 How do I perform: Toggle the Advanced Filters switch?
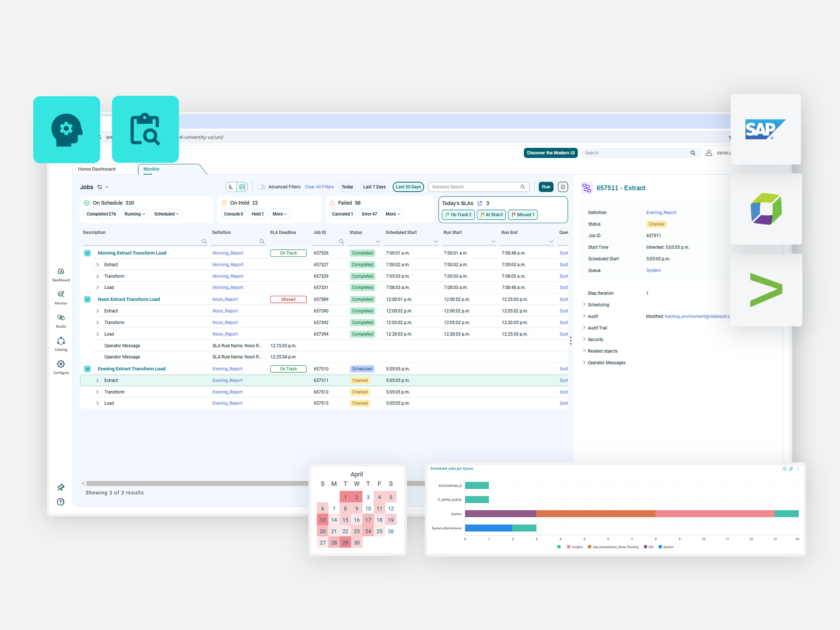(x=261, y=187)
